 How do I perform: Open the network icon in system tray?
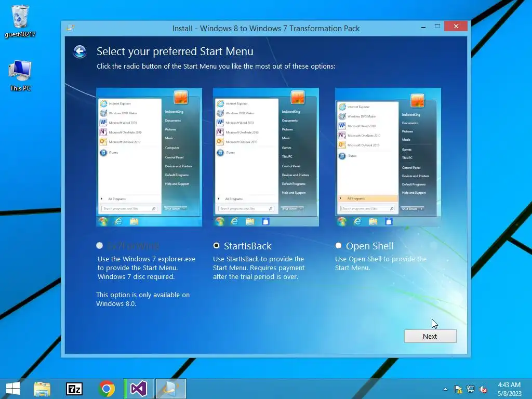[471, 389]
